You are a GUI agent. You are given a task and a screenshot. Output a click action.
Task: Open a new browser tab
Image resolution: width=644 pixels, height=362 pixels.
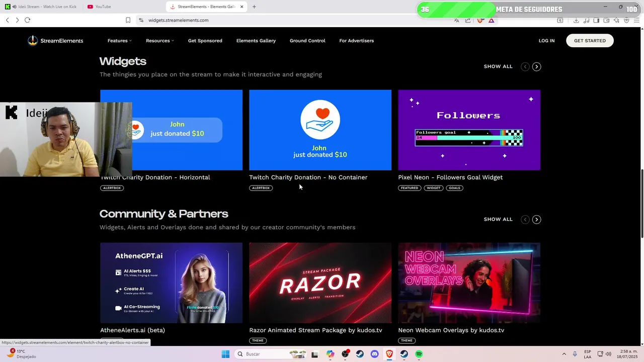coord(254,7)
